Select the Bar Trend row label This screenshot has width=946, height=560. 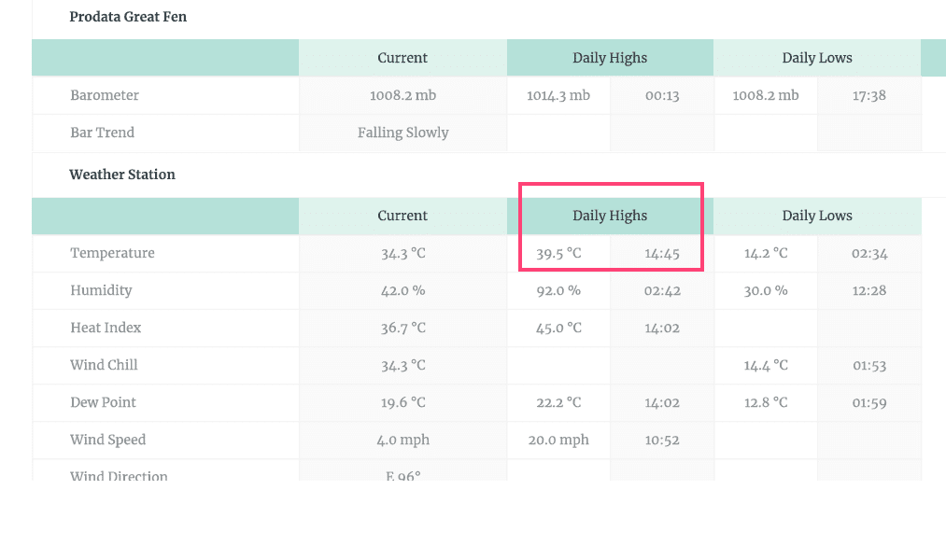102,133
